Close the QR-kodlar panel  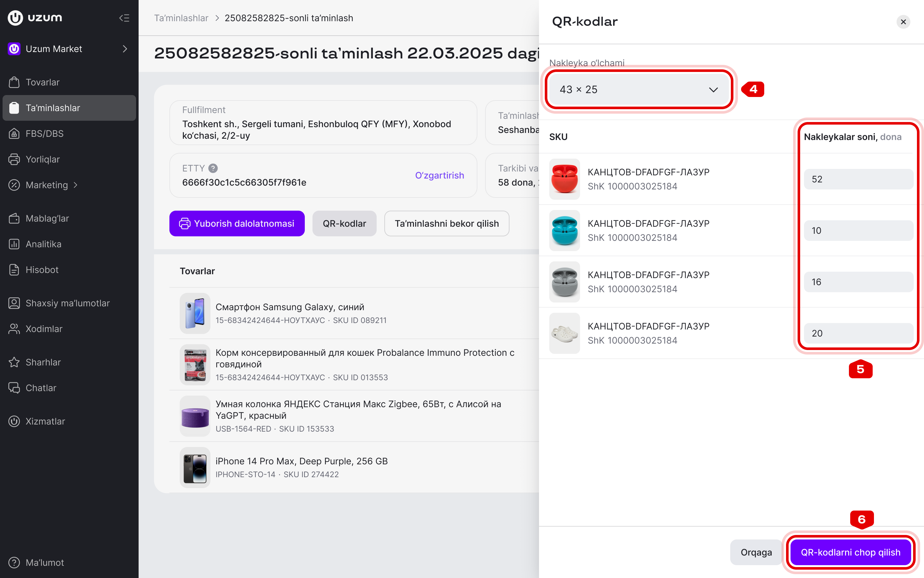[x=903, y=22]
